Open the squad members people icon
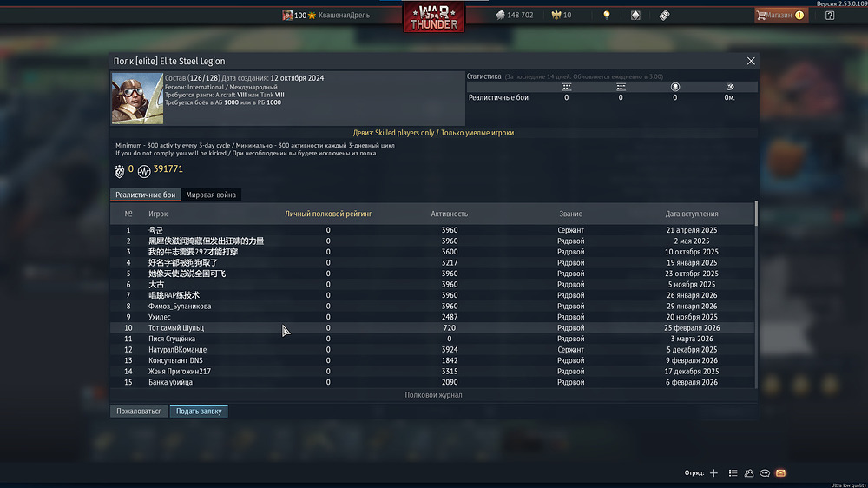This screenshot has width=868, height=488. [749, 473]
